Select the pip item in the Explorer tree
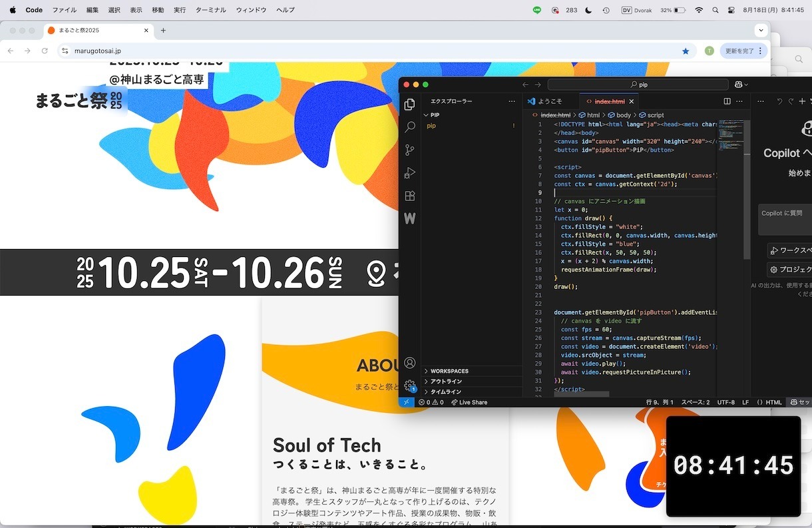 point(472,125)
